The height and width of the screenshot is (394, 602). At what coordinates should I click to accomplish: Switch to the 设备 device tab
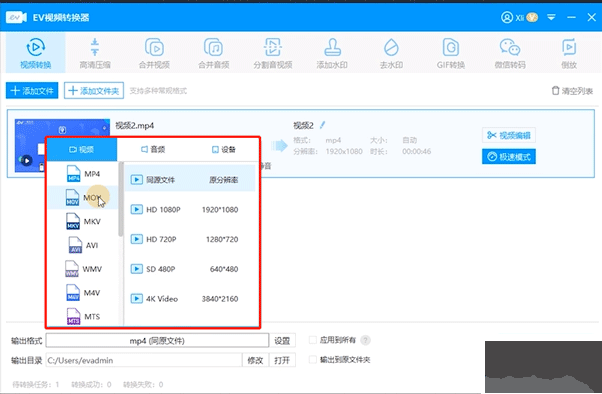(x=224, y=149)
